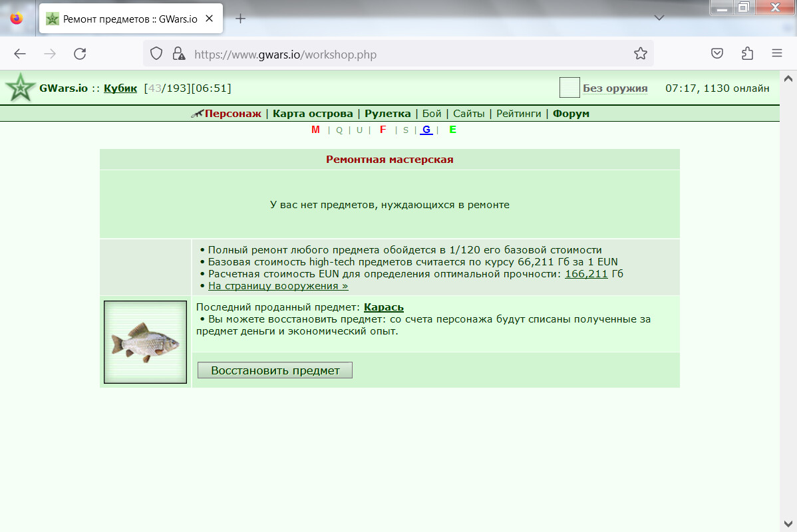
Task: Save to Pocket icon in toolbar
Action: tap(717, 54)
